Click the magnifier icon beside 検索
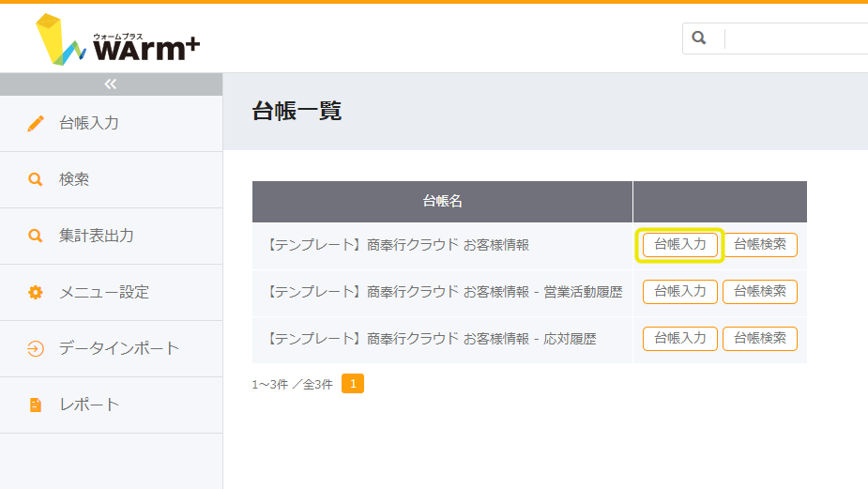The height and width of the screenshot is (489, 868). 36,179
